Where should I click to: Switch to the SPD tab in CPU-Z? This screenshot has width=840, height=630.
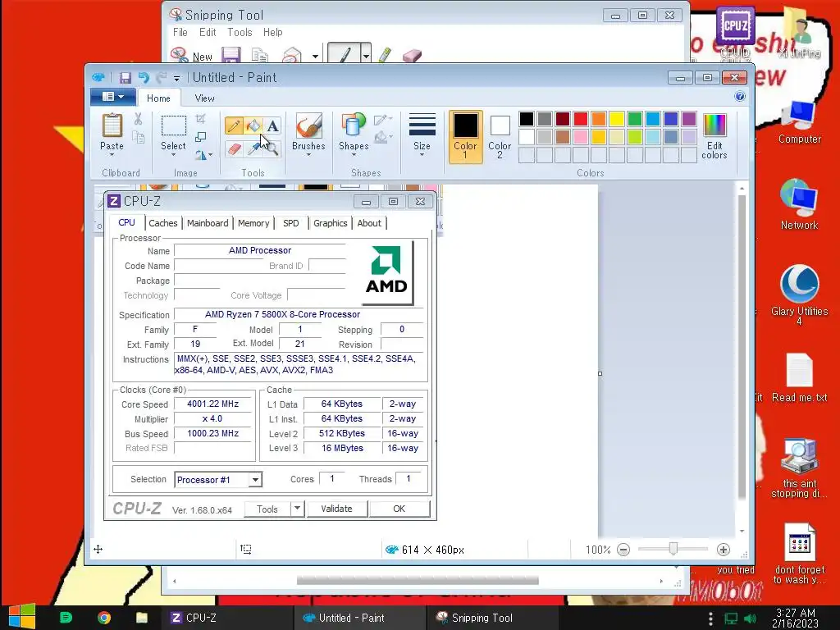pos(291,223)
